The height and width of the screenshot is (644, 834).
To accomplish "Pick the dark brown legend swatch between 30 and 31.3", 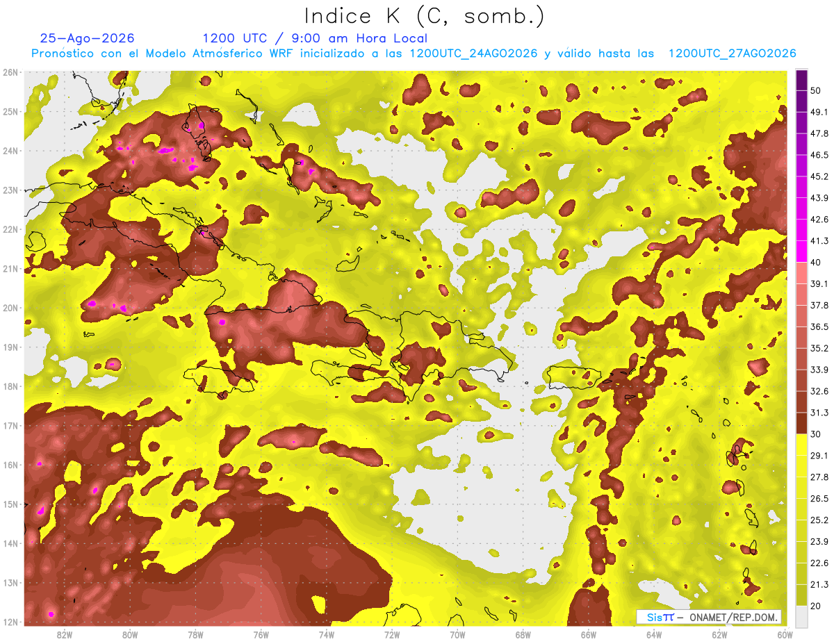I will click(801, 423).
